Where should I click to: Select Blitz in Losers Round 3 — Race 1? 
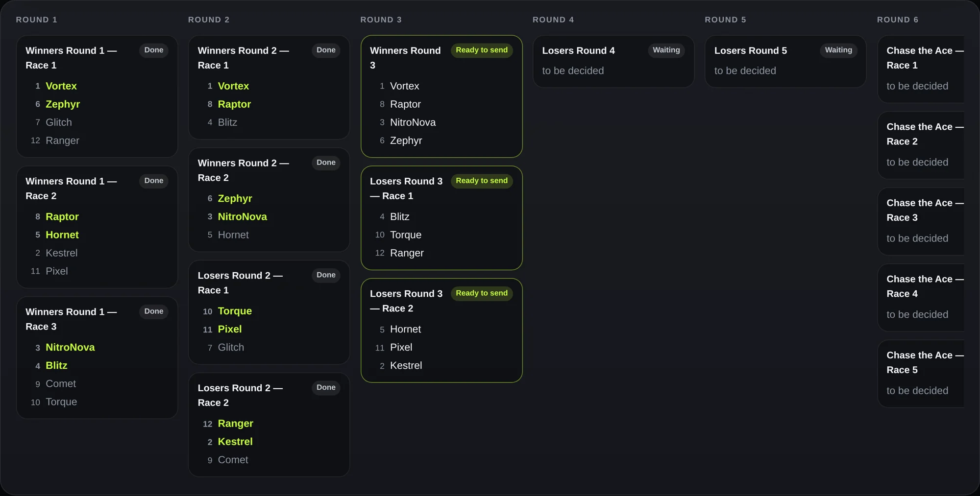pyautogui.click(x=400, y=216)
